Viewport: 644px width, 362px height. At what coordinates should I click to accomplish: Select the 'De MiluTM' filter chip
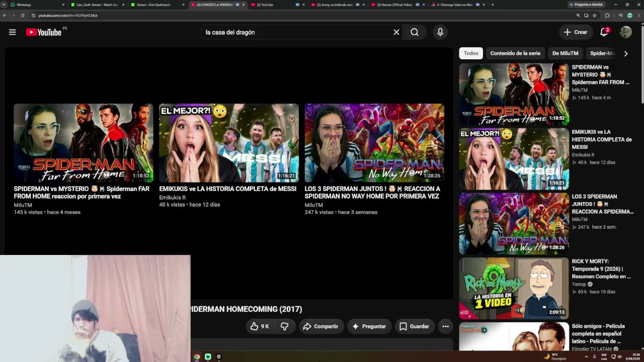click(x=566, y=53)
